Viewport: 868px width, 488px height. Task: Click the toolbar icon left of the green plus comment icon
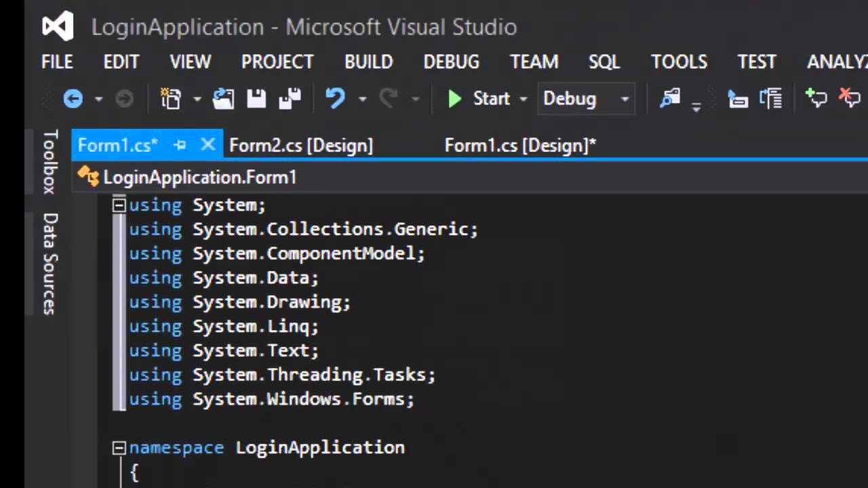771,99
